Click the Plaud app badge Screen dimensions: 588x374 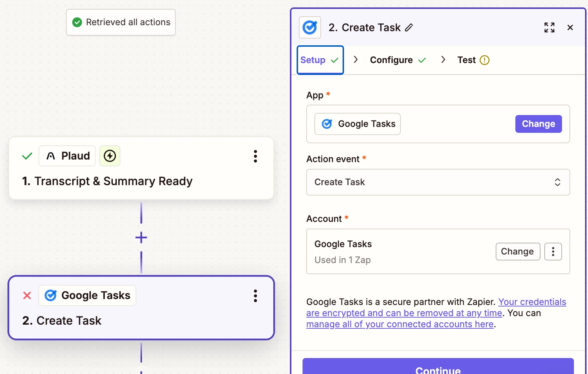[x=67, y=156]
